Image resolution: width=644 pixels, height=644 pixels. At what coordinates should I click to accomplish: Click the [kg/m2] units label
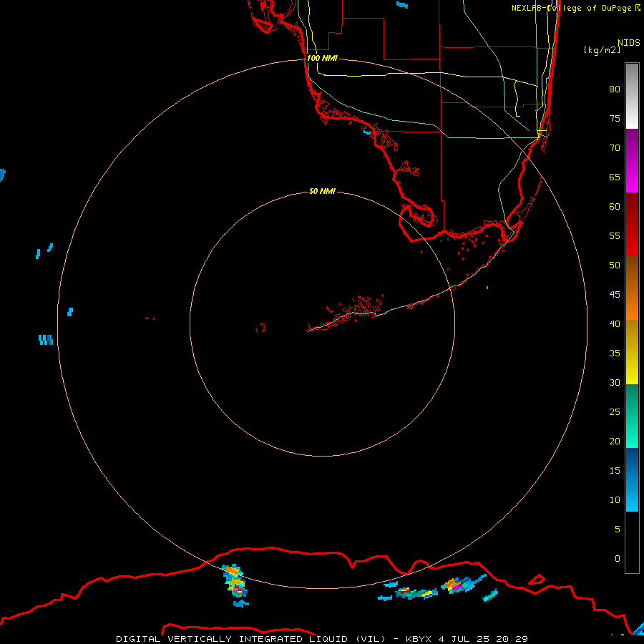[602, 50]
